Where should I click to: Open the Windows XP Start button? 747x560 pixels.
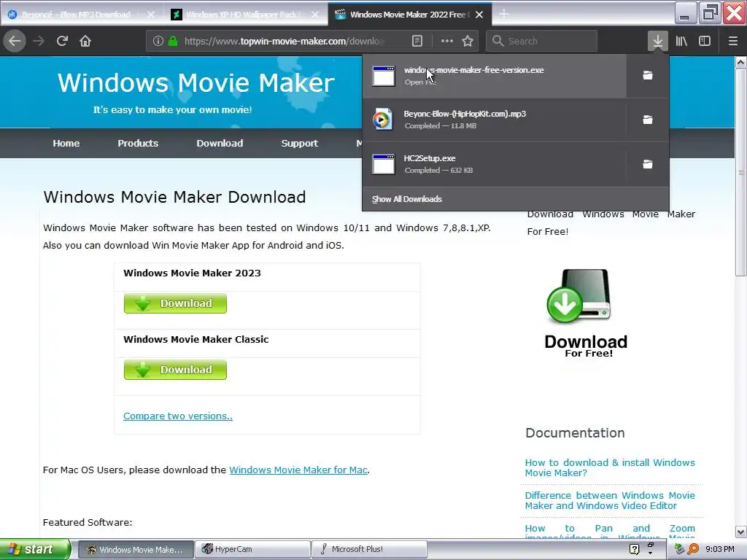tap(35, 549)
